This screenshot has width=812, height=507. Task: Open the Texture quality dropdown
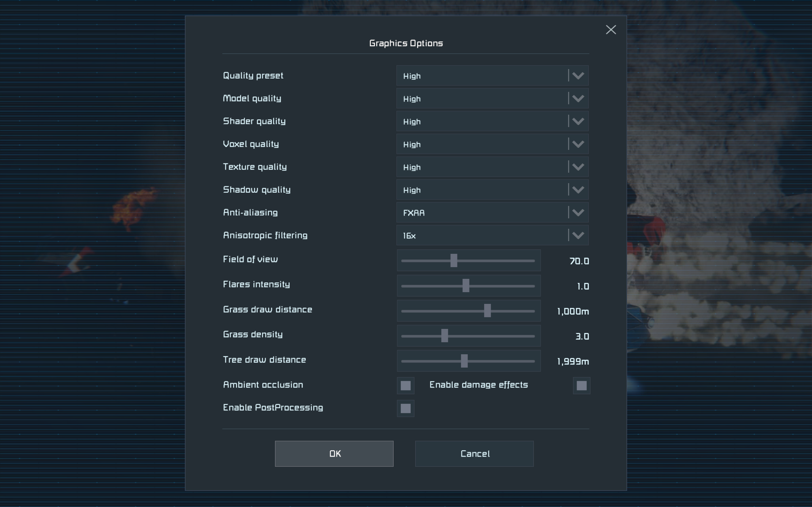click(578, 167)
